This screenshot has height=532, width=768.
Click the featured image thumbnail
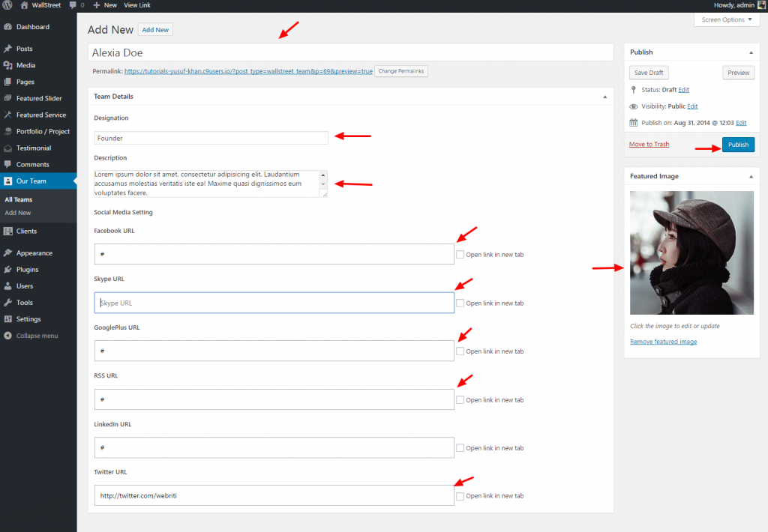tap(691, 253)
